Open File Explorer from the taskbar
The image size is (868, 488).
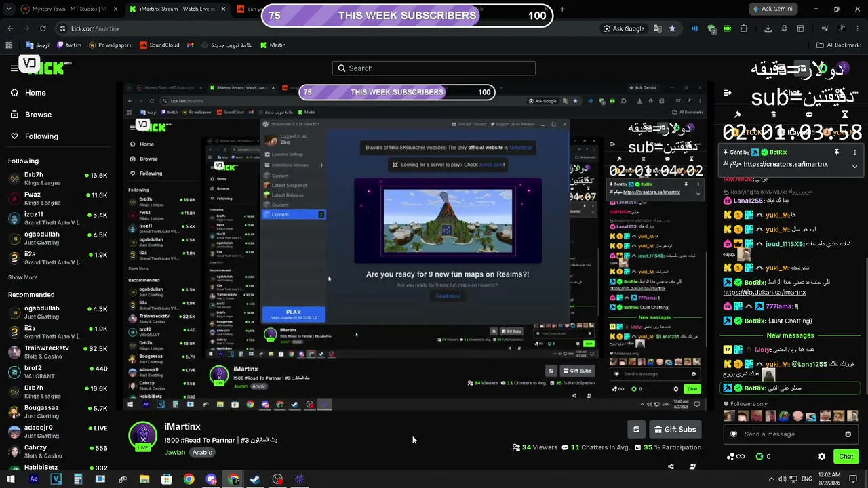(x=144, y=479)
